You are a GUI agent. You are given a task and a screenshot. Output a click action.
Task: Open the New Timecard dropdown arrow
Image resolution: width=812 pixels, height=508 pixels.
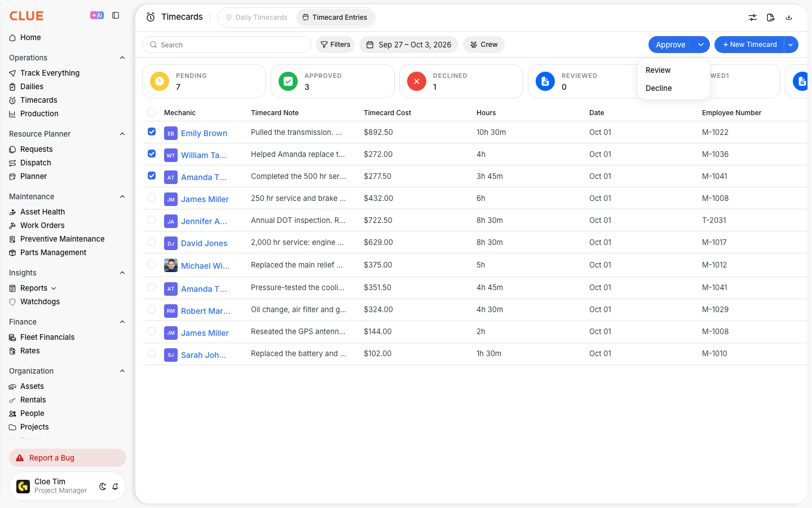coord(791,45)
